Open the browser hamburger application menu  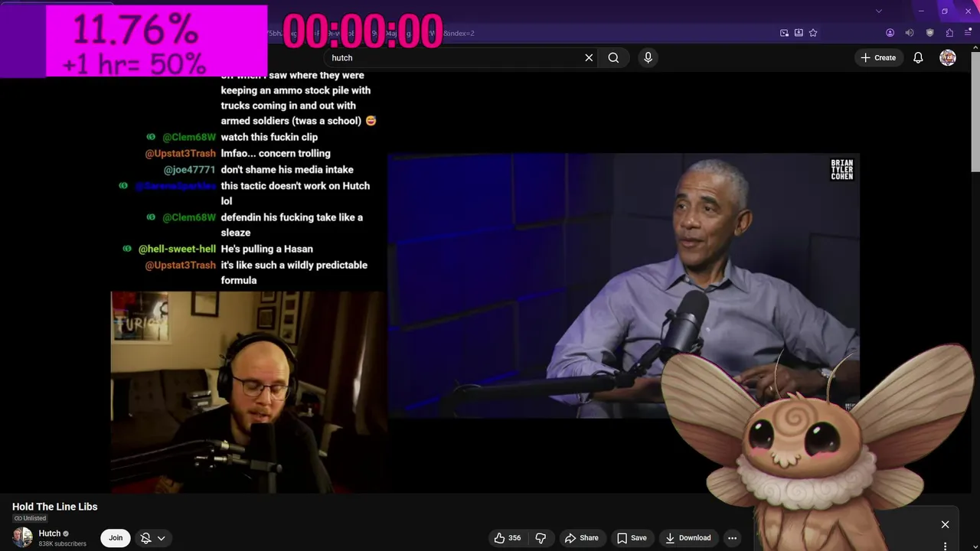(x=969, y=33)
